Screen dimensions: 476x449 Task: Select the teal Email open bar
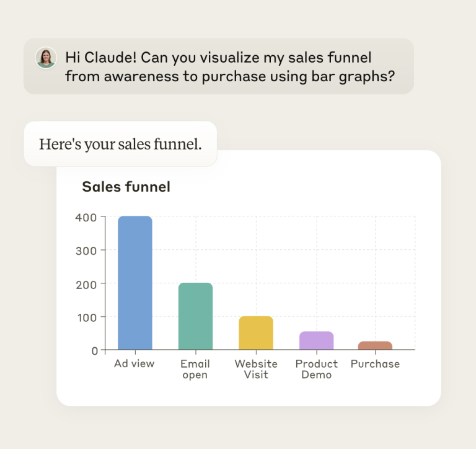coord(195,316)
